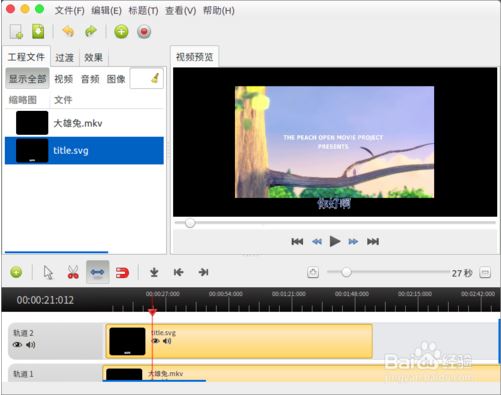Screen dimensions: 501x395
Task: Add a marker with the down-arrow icon
Action: tap(154, 272)
